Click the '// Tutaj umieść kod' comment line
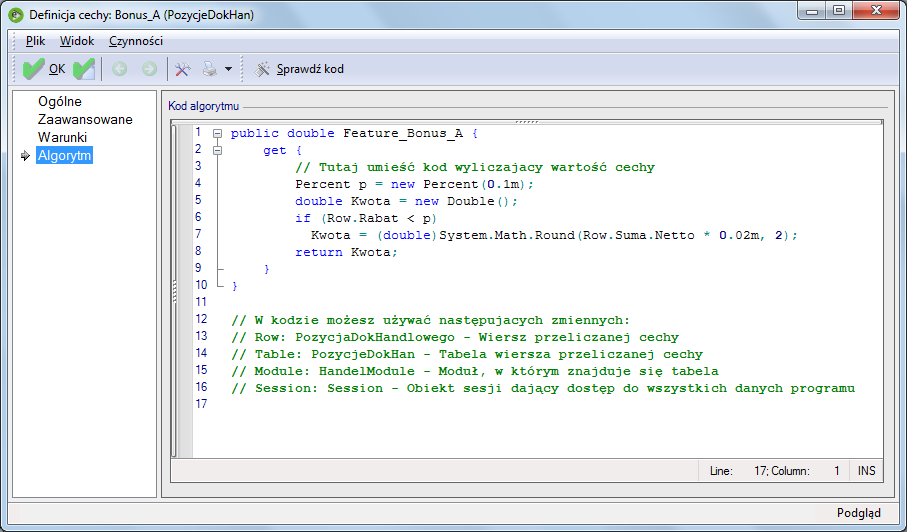This screenshot has height=532, width=907. 475,167
